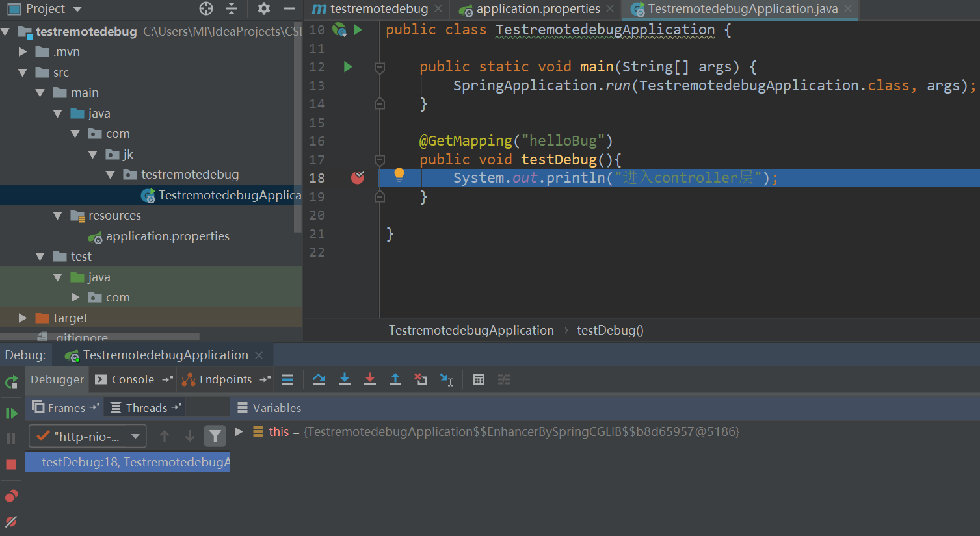The height and width of the screenshot is (536, 980).
Task: Open Evaluate Expression calculator icon
Action: click(x=479, y=379)
